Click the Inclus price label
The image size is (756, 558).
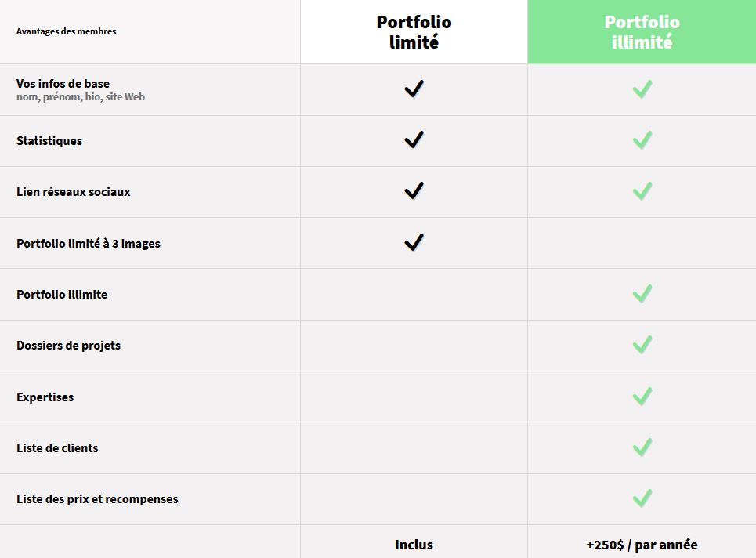(414, 545)
